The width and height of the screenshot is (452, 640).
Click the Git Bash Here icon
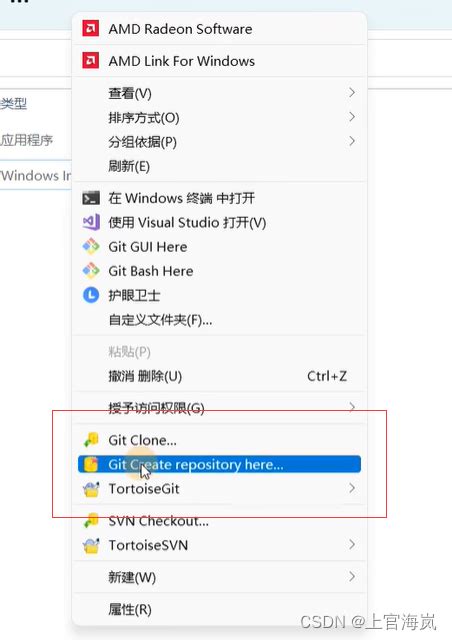click(91, 271)
